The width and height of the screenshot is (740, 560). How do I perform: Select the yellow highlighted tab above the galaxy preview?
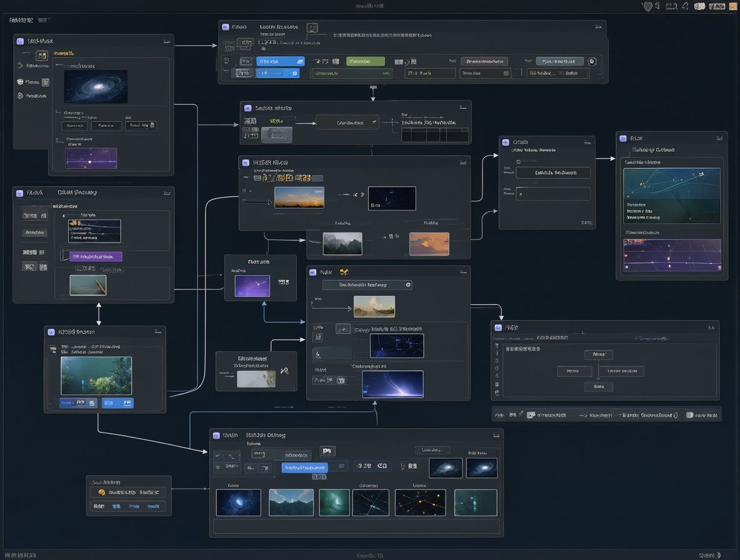coord(64,53)
